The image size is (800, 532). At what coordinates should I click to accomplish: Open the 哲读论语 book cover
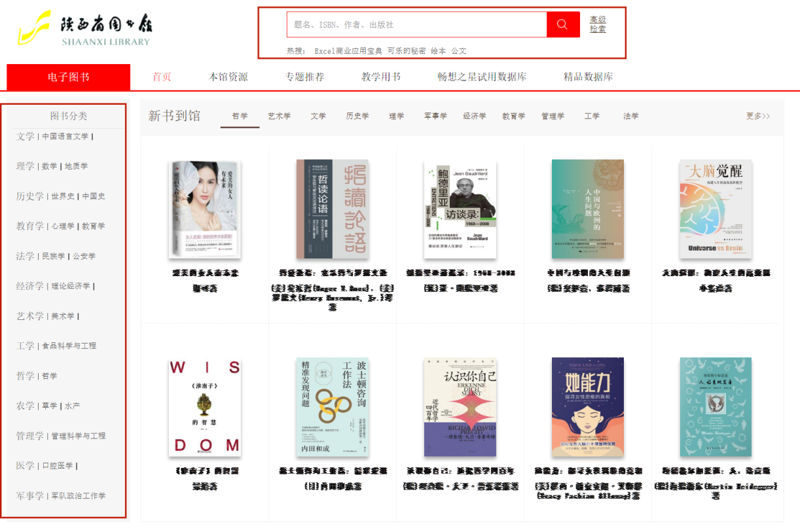[x=333, y=209]
